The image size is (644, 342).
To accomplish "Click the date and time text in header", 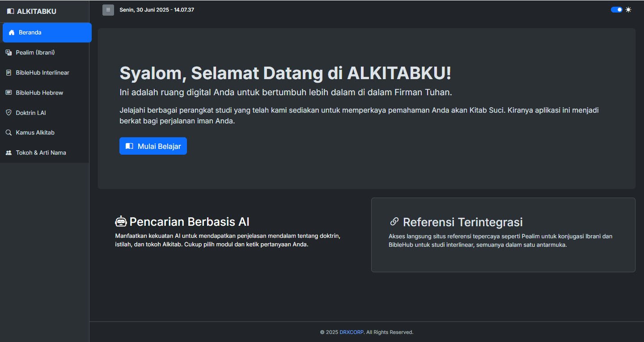I will (157, 10).
